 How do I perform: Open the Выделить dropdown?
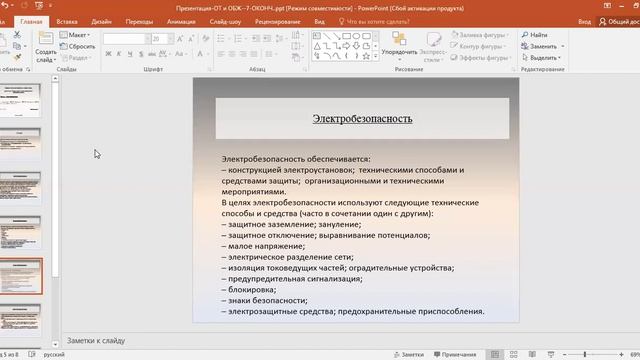pyautogui.click(x=541, y=58)
